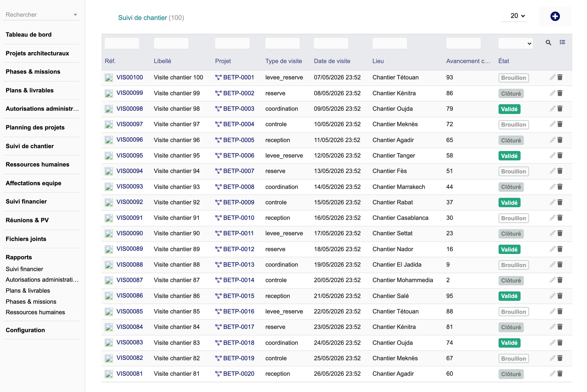
Task: Sort by Date de visite column header
Action: click(332, 61)
